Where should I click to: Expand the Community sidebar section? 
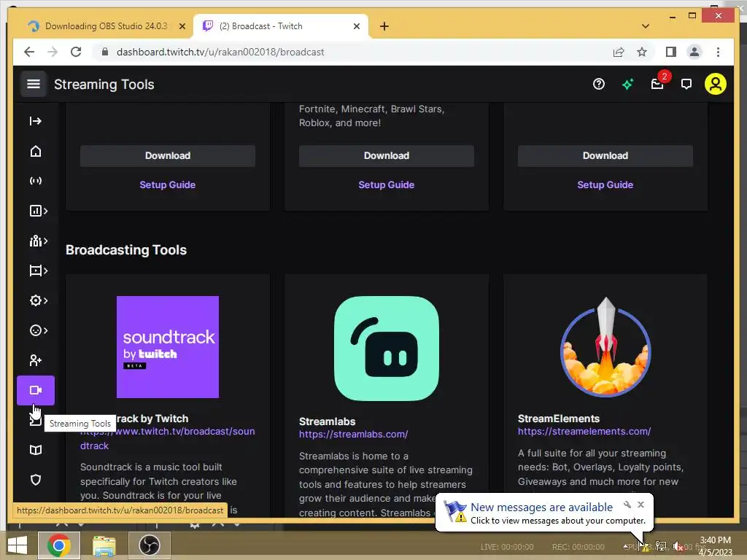click(38, 241)
